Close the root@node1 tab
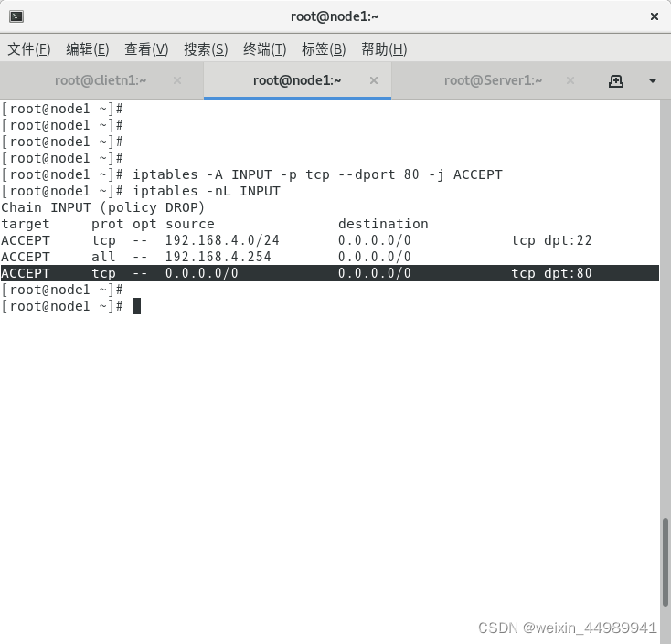Screen dimensions: 671x644 pyautogui.click(x=374, y=80)
